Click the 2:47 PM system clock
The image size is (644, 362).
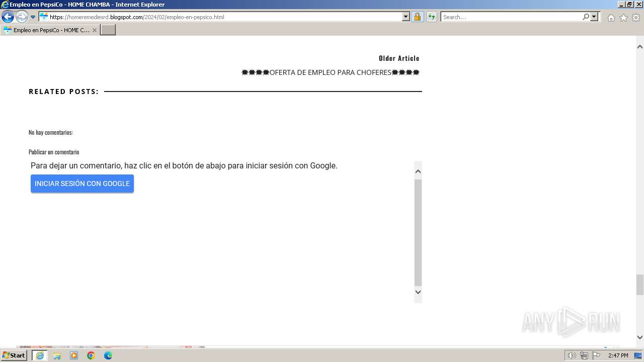tap(618, 355)
